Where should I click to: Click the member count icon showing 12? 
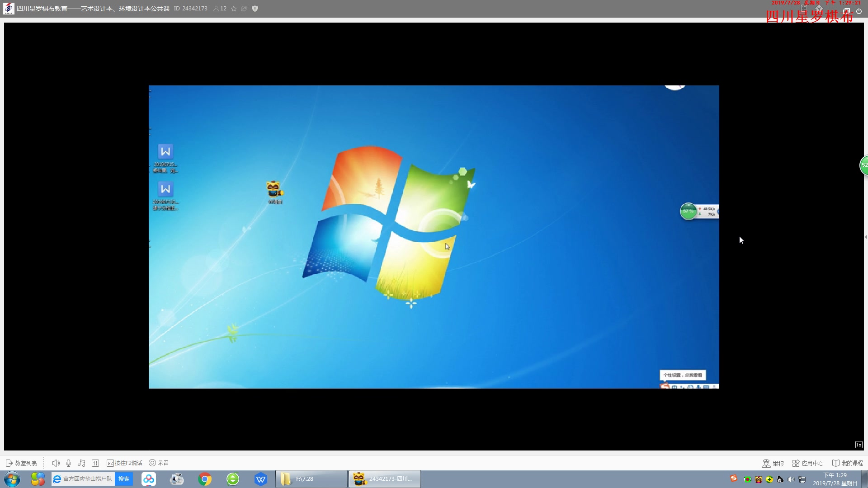pos(220,9)
